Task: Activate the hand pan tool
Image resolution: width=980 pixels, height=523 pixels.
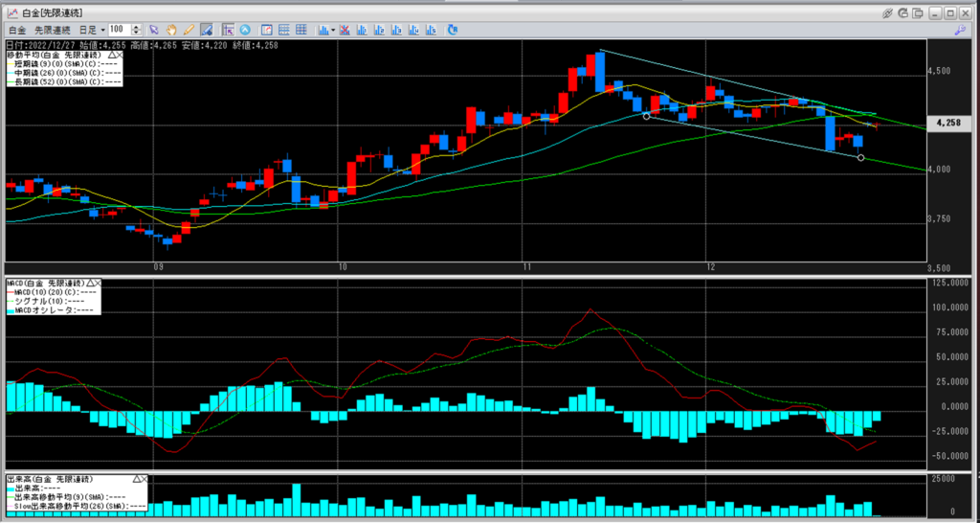Action: click(171, 31)
